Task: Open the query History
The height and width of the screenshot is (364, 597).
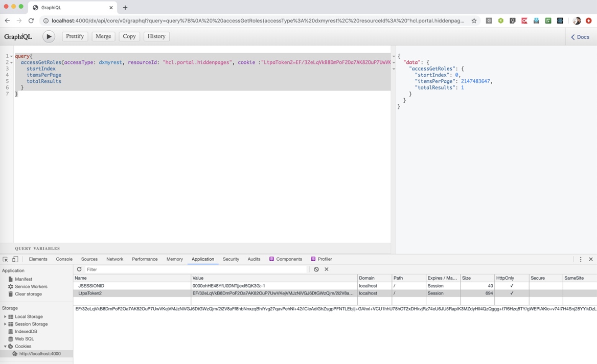Action: pos(156,36)
